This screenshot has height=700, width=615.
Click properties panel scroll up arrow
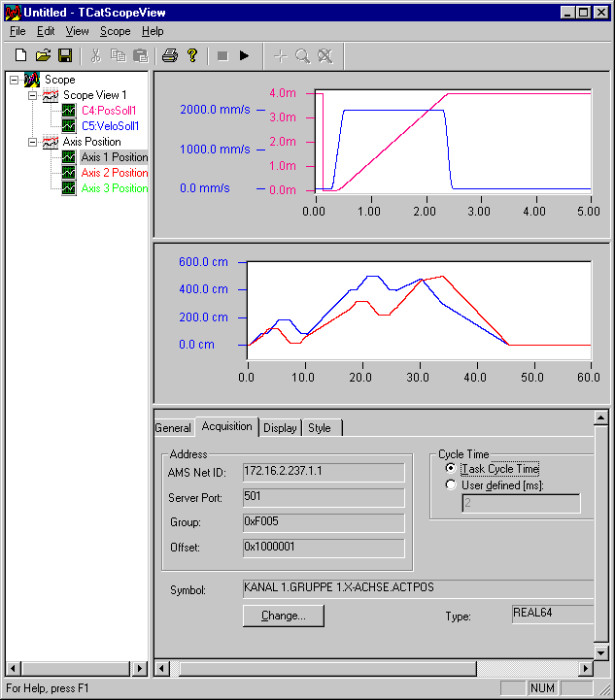pos(601,417)
